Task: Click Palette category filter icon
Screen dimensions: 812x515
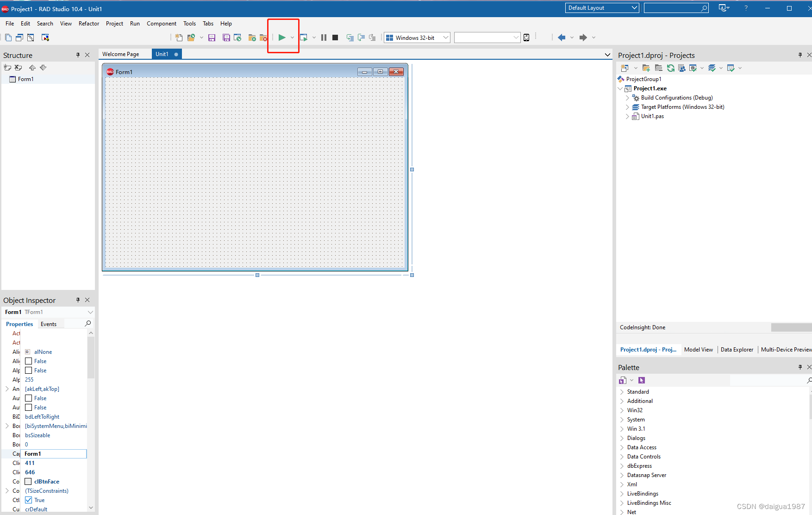Action: [623, 380]
